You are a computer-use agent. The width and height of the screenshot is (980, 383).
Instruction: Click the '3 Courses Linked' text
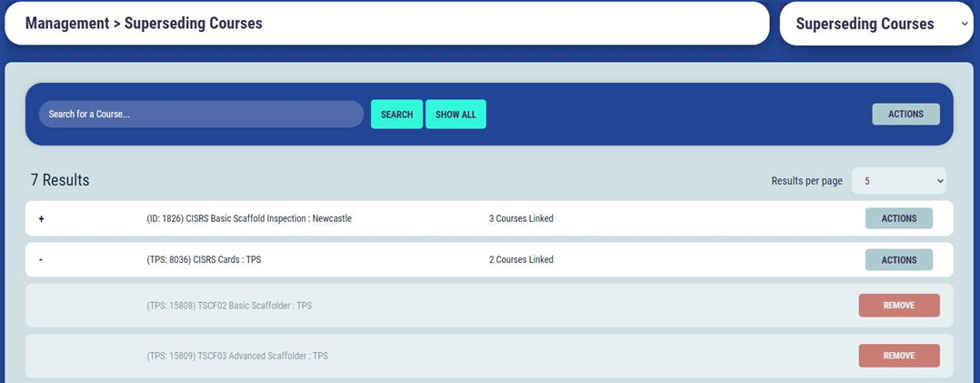[x=521, y=219]
